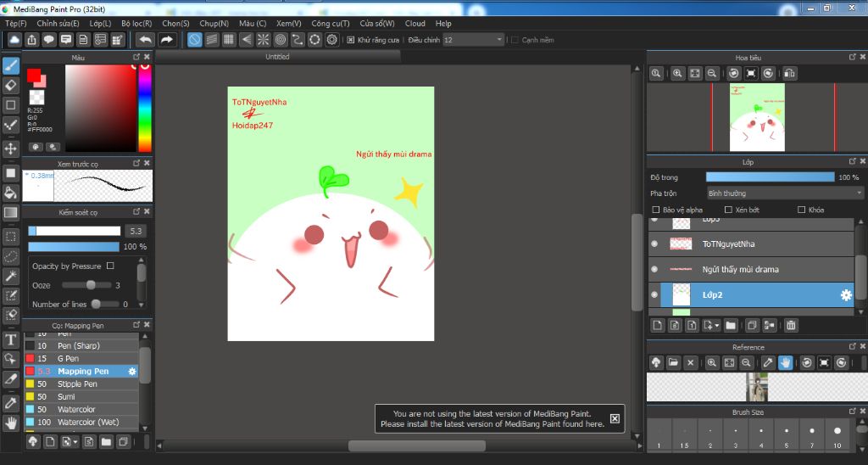Viewport: 868px width, 465px height.
Task: Select the Magic Wand tool
Action: tap(11, 276)
